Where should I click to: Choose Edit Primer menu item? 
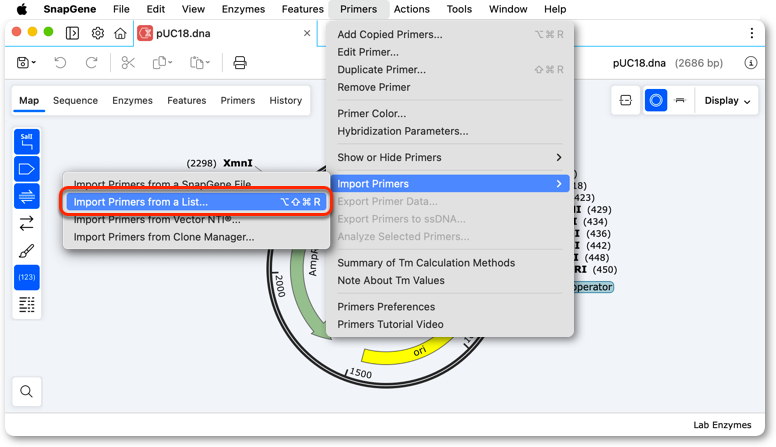(x=450, y=52)
